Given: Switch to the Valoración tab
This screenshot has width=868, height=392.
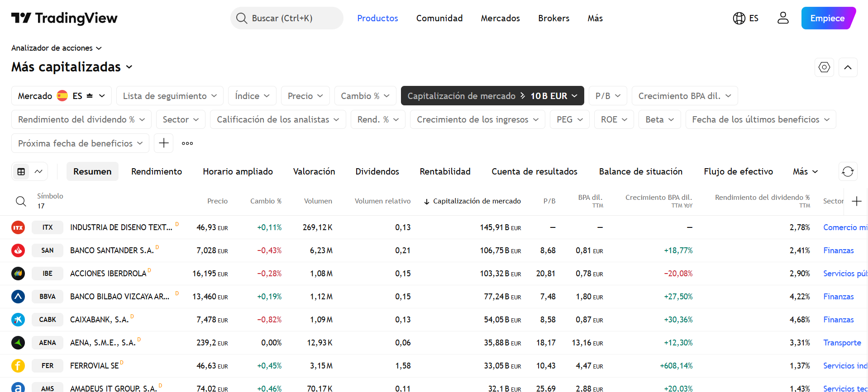Looking at the screenshot, I should coord(314,171).
